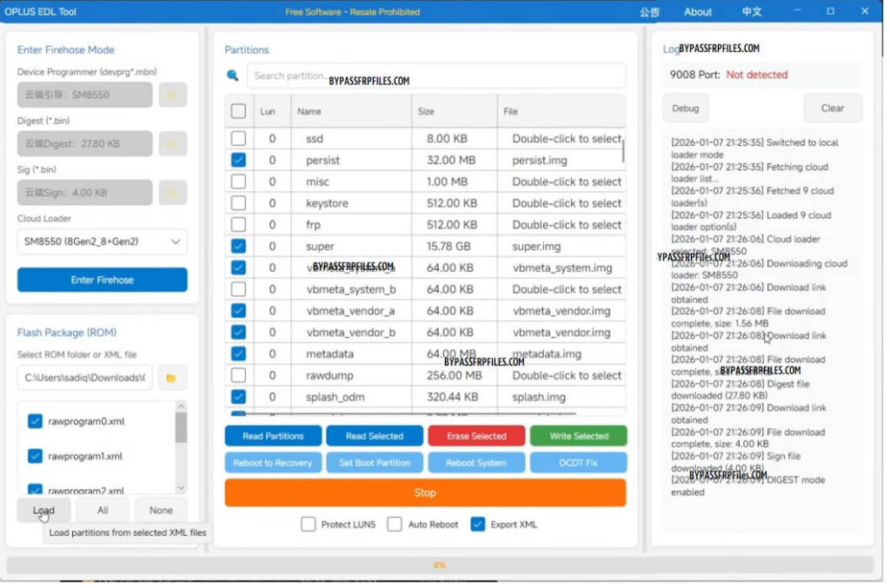Viewport: 890px width, 588px height.
Task: Click the File column header
Action: (562, 111)
